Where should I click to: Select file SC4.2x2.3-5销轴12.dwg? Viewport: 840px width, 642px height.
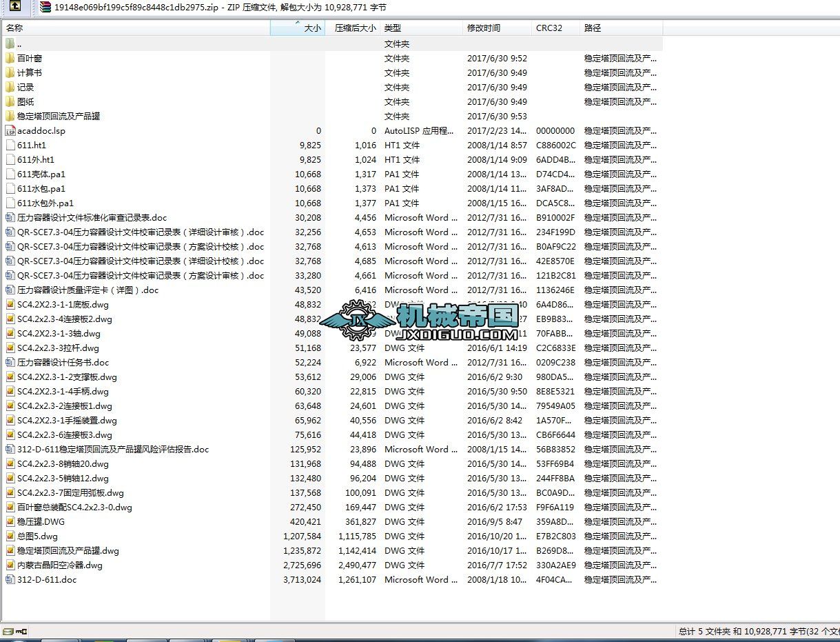click(x=63, y=478)
